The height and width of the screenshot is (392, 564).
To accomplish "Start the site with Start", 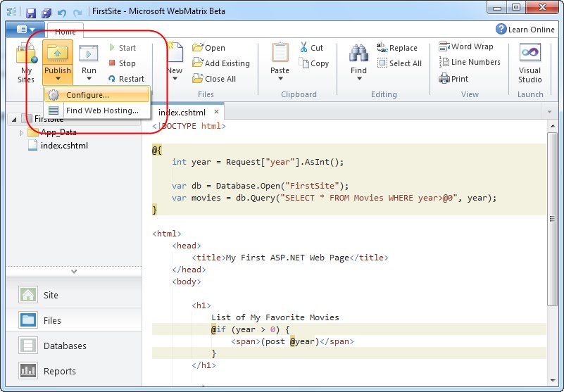I will tap(123, 48).
